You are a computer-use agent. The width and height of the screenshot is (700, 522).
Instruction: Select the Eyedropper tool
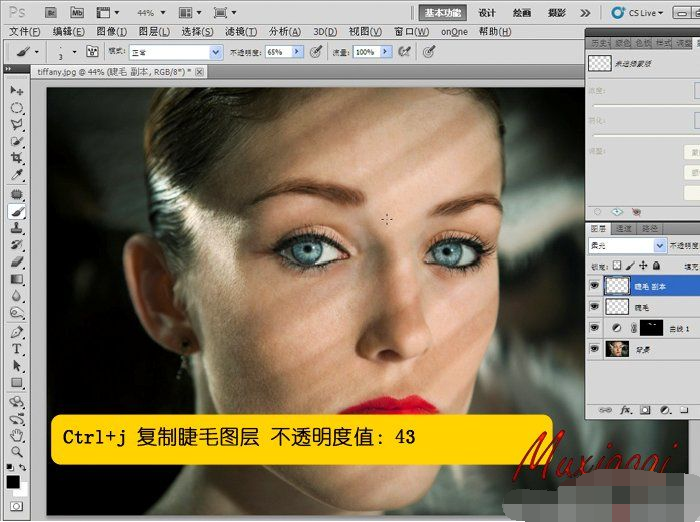point(17,175)
